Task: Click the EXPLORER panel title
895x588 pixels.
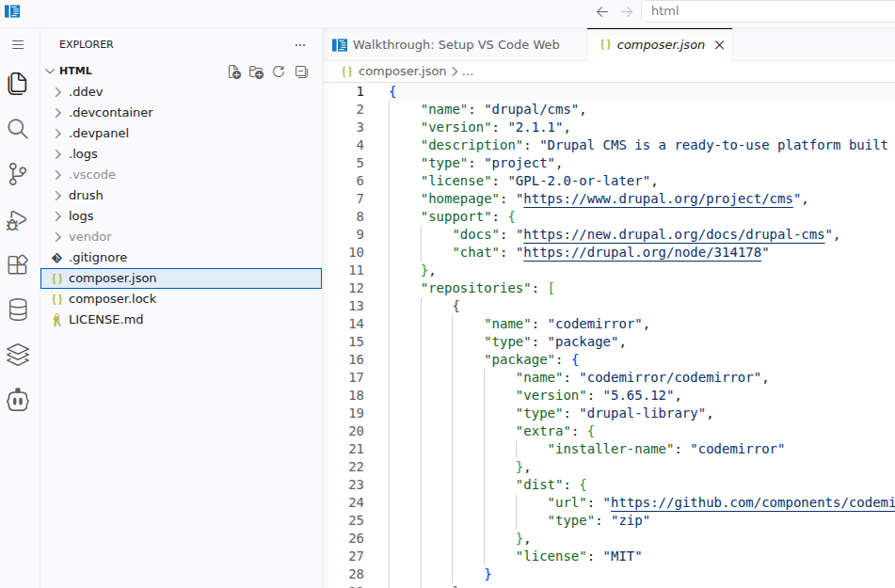Action: (87, 44)
